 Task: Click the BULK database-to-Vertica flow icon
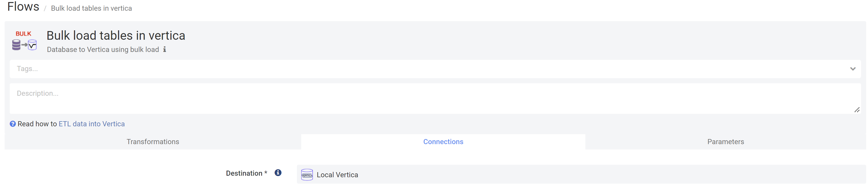24,41
